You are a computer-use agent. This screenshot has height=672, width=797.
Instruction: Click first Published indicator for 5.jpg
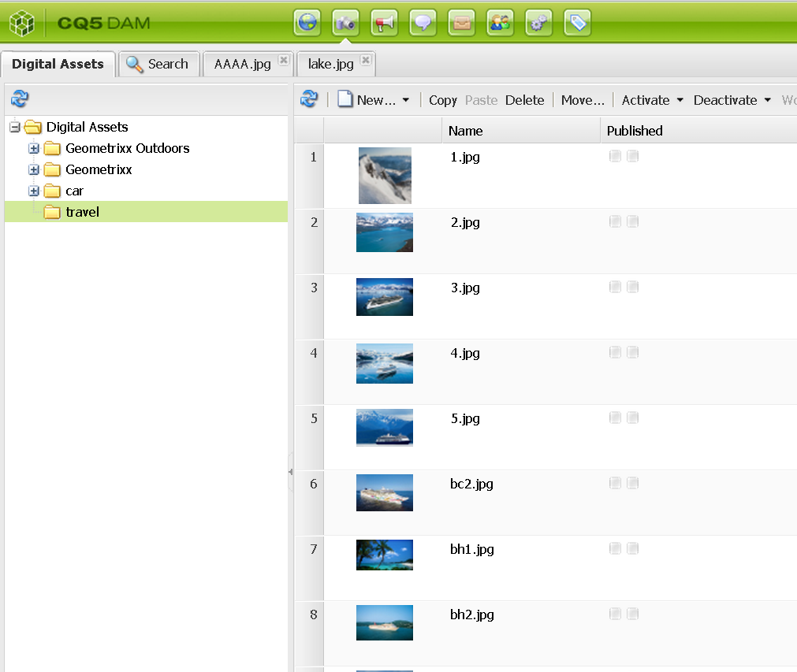point(615,418)
